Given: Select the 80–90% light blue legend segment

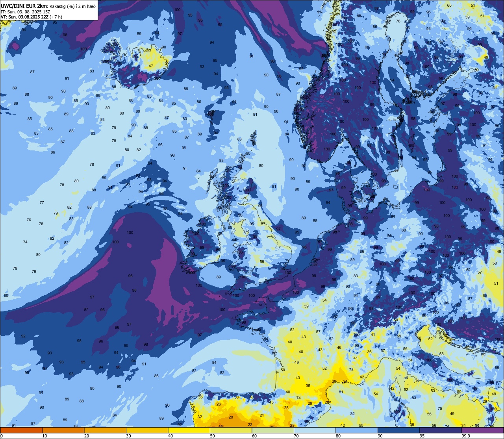Looking at the screenshot, I should click(357, 430).
